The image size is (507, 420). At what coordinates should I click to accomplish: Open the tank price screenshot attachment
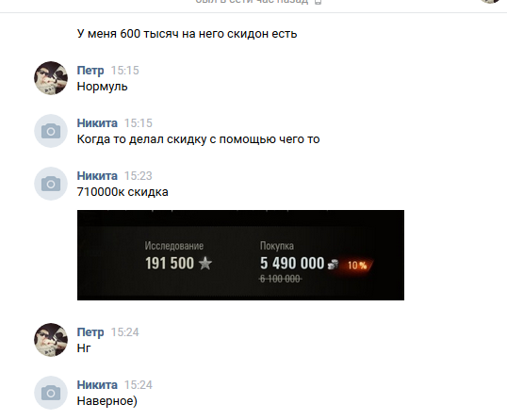click(x=240, y=255)
